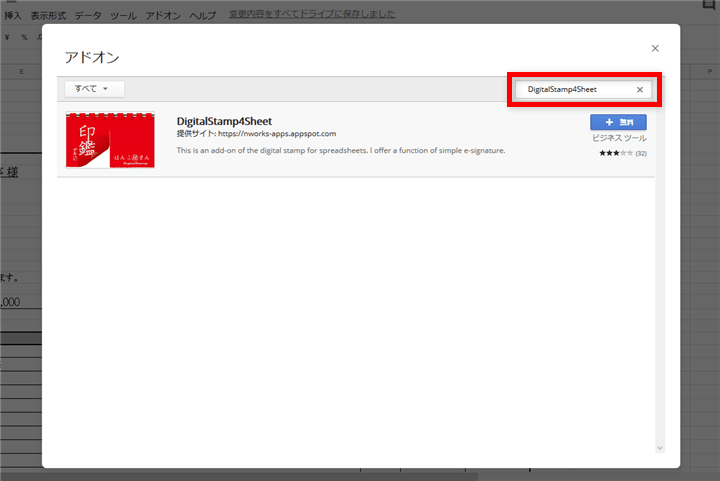Open the ヘルプ menu

coord(203,15)
